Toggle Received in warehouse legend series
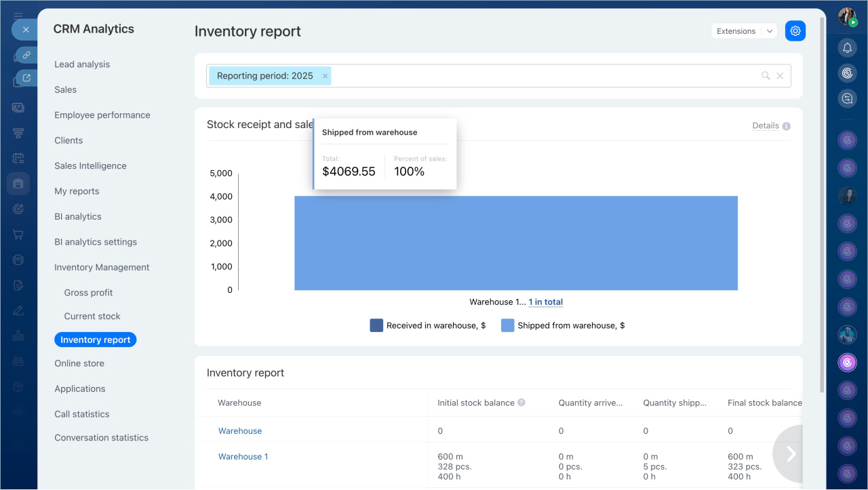This screenshot has width=868, height=490. [x=427, y=325]
